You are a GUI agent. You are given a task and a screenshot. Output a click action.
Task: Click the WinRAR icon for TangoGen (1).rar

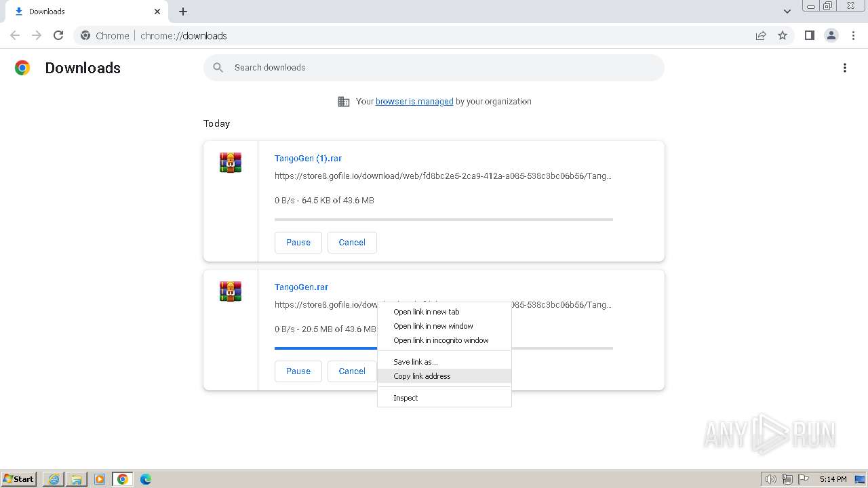(231, 163)
